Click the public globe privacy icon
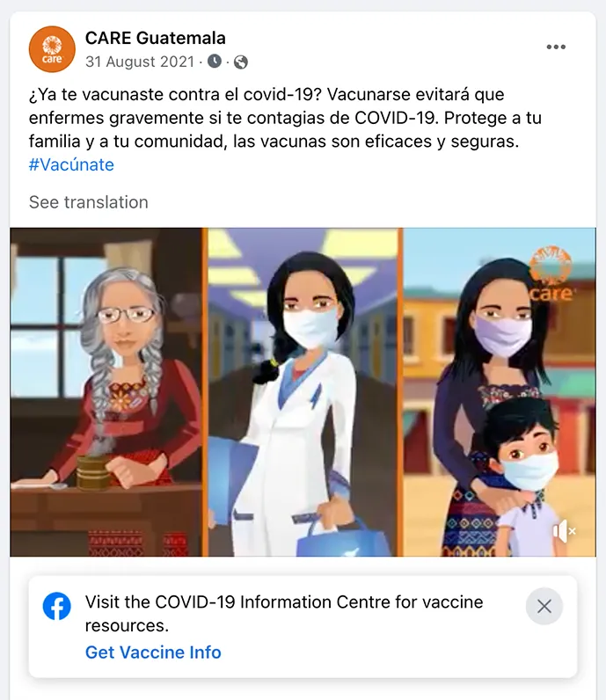The image size is (606, 700). [x=241, y=62]
